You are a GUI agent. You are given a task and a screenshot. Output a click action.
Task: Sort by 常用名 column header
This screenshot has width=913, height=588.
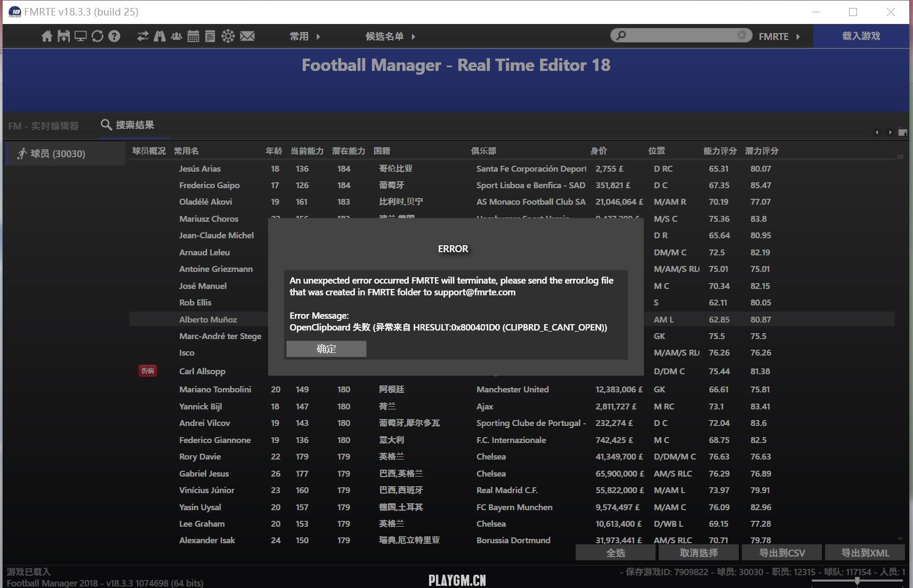187,151
